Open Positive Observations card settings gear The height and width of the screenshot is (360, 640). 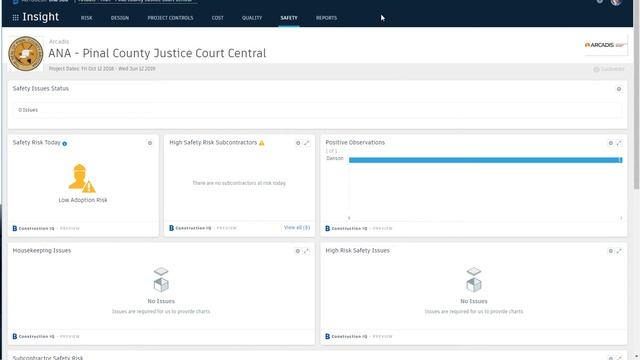click(x=611, y=143)
